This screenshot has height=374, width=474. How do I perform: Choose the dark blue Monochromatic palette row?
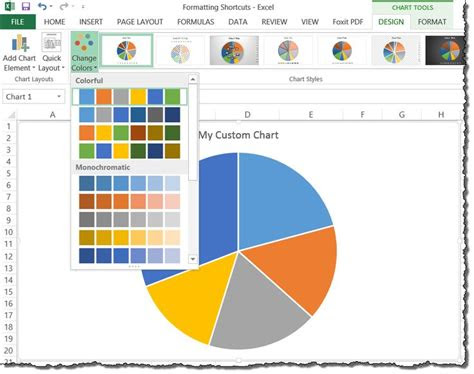pyautogui.click(x=130, y=256)
